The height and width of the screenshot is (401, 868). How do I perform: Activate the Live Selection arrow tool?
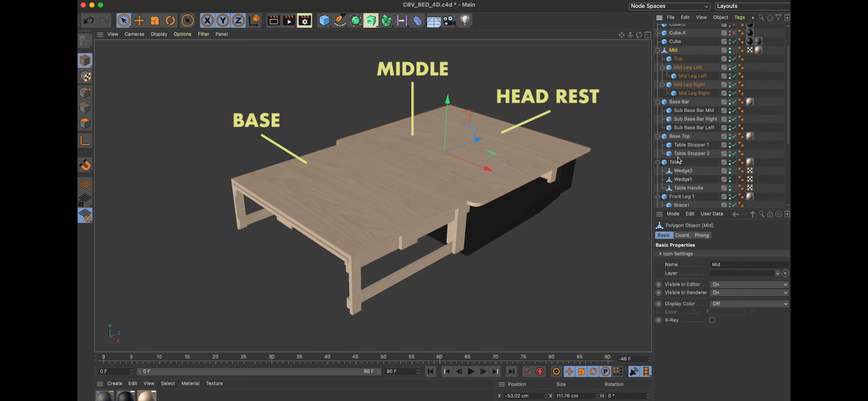coord(123,20)
